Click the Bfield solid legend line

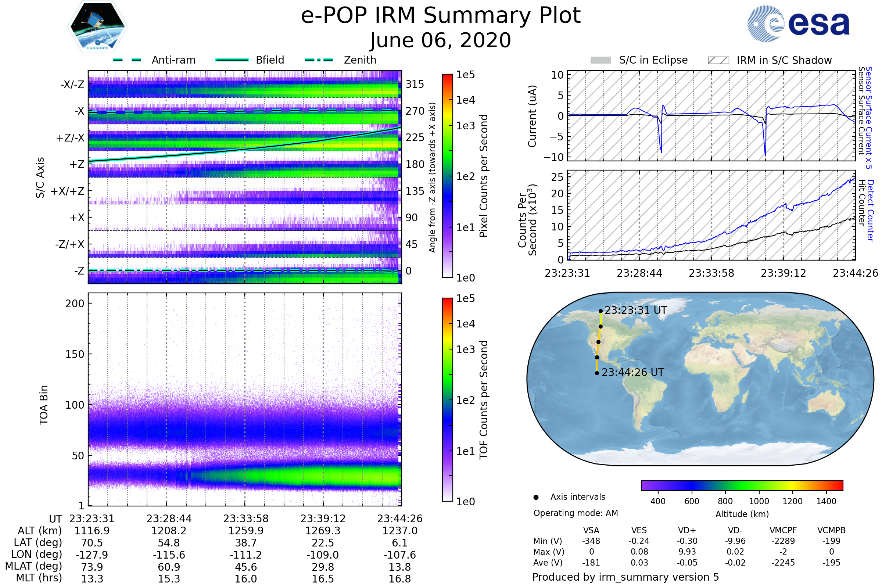coord(232,60)
